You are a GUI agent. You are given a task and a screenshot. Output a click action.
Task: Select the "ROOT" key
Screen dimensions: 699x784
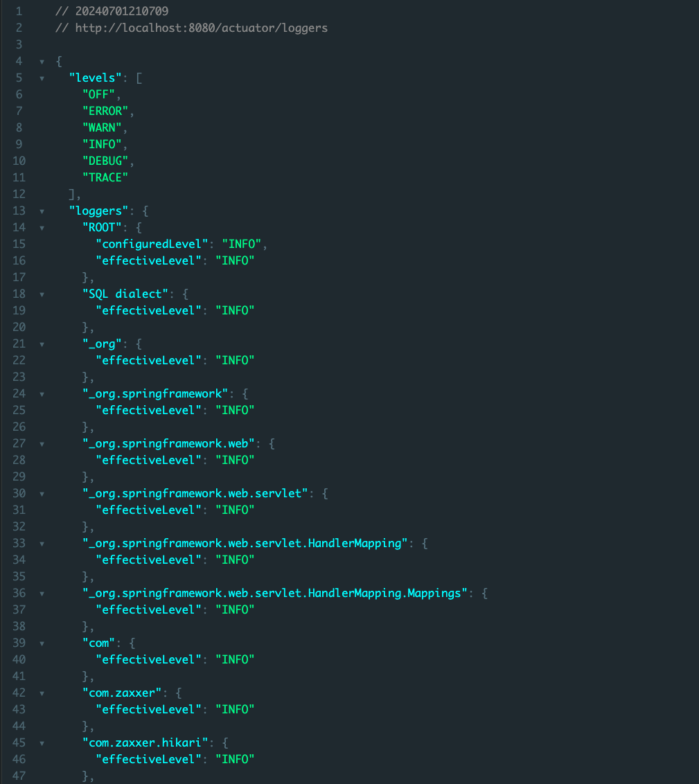(x=102, y=227)
